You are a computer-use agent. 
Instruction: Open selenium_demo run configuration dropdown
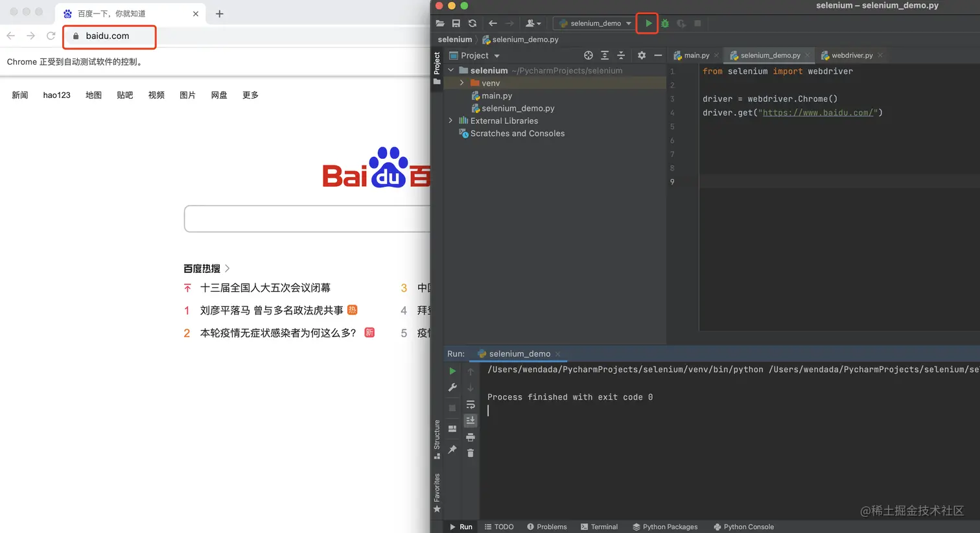coord(594,23)
